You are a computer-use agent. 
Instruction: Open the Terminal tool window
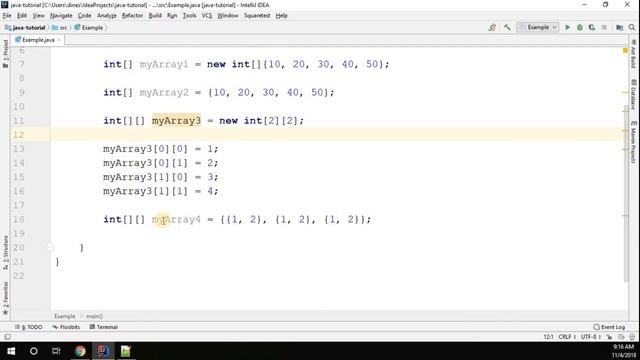point(104,327)
